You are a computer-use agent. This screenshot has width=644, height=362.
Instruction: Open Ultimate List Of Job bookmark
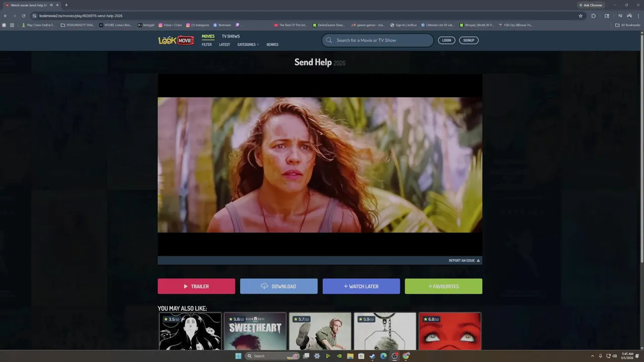[437, 25]
